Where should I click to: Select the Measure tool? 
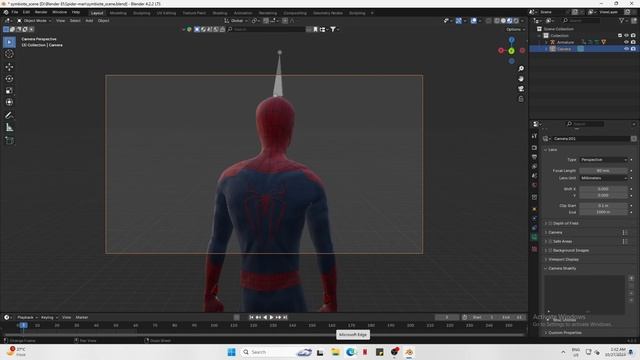(9, 128)
